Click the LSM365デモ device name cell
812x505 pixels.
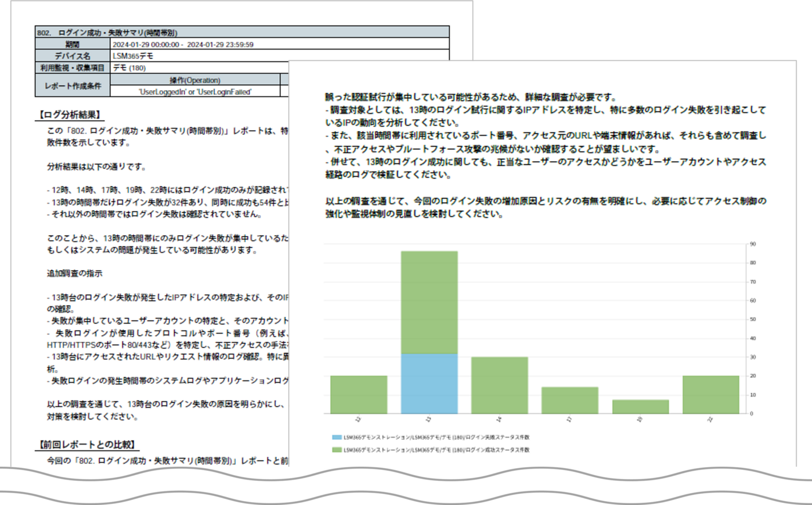point(133,56)
